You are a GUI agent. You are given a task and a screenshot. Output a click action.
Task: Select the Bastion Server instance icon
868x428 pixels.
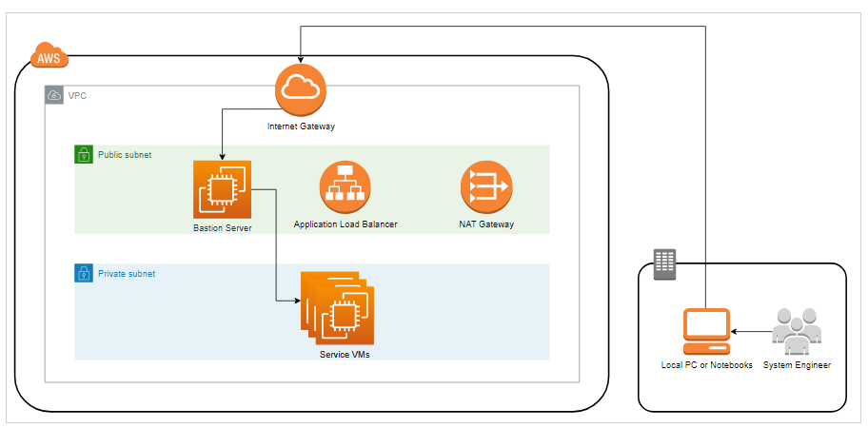pos(221,190)
